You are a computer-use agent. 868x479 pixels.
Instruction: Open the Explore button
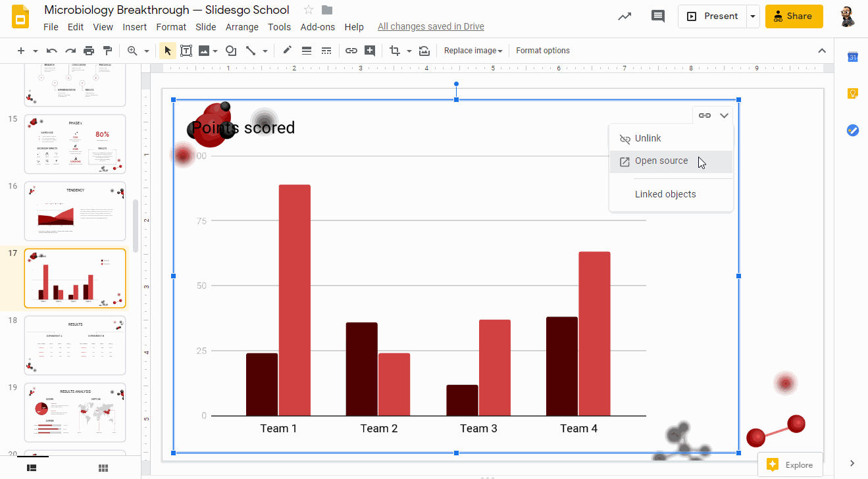[790, 465]
